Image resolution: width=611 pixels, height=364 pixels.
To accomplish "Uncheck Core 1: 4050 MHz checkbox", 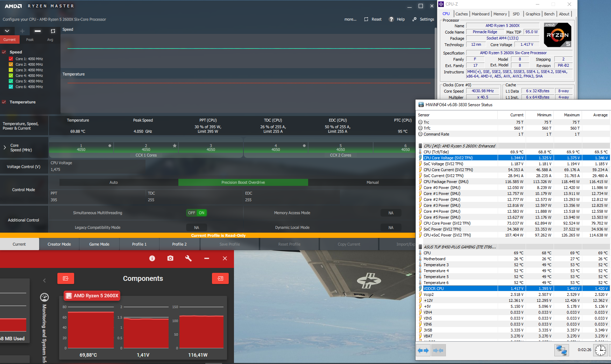I will [x=11, y=59].
